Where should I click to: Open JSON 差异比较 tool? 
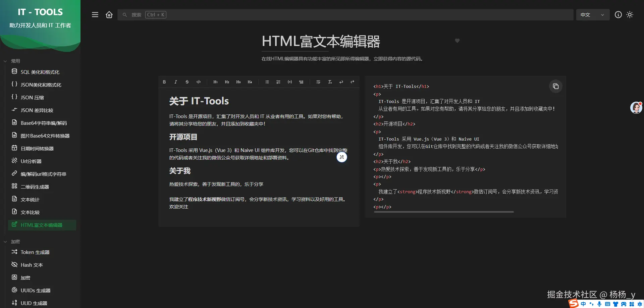coord(42,110)
